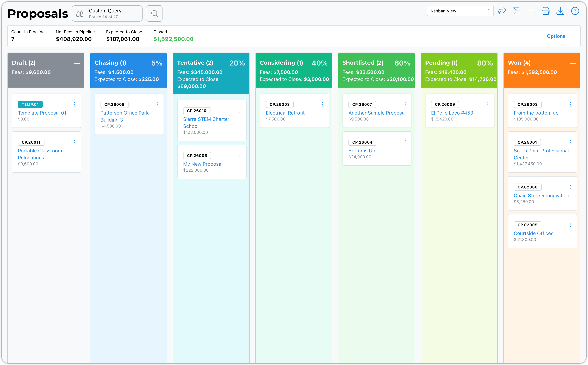This screenshot has height=365, width=588.
Task: Open Bottoms Up proposal
Action: pyautogui.click(x=362, y=151)
